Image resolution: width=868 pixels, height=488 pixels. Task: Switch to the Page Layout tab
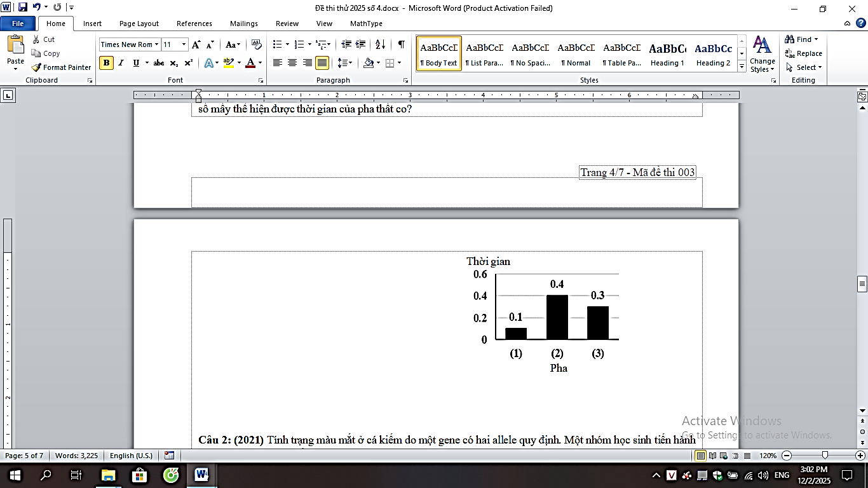click(x=139, y=24)
